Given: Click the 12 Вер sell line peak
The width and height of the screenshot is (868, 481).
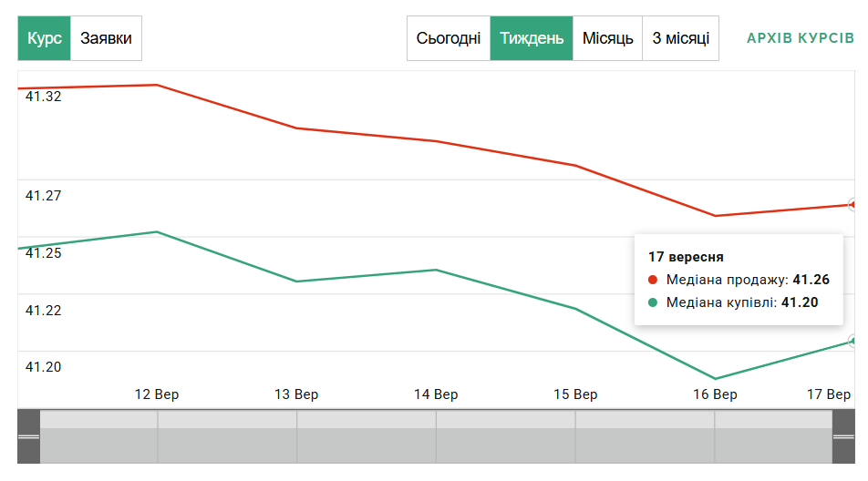Looking at the screenshot, I should (157, 85).
